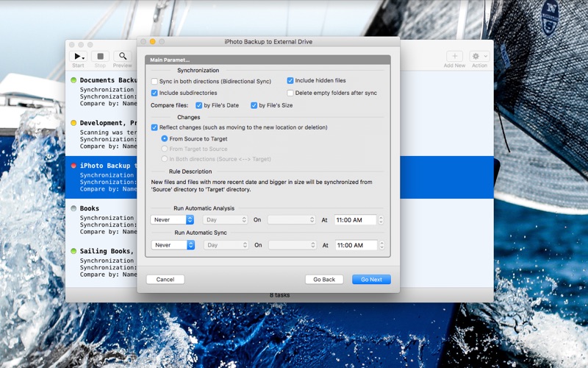Select From Target to Source radio

click(164, 149)
